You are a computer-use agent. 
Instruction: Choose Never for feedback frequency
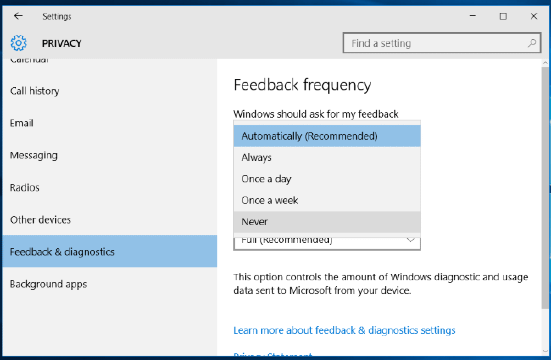tap(327, 221)
